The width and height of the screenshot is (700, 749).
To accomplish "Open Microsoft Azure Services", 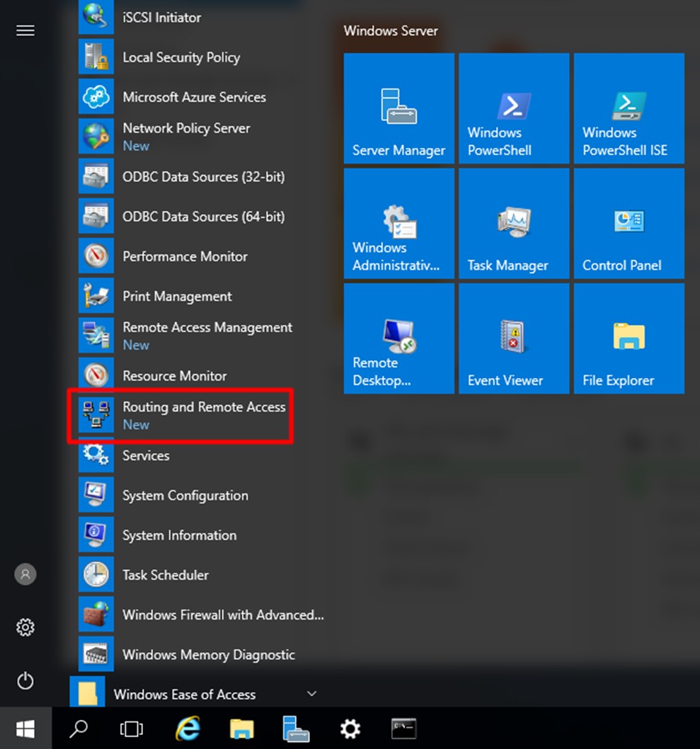I will coord(200,97).
